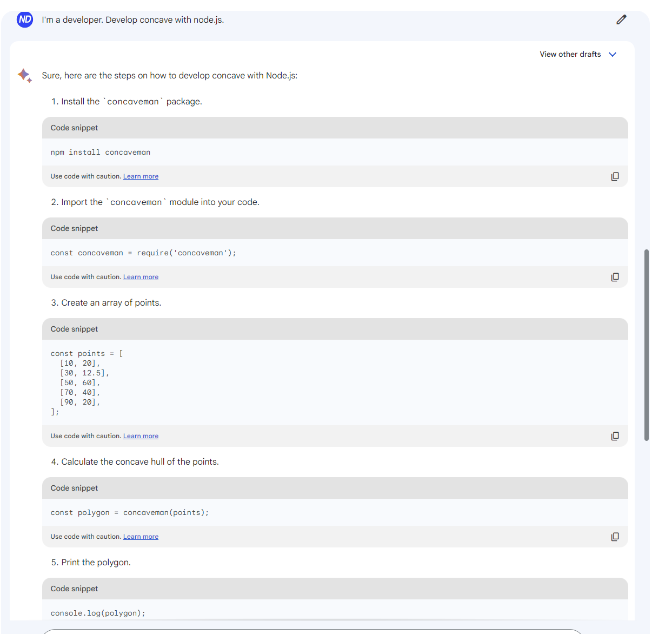The width and height of the screenshot is (672, 634).
Task: Click the ND user avatar
Action: click(25, 19)
